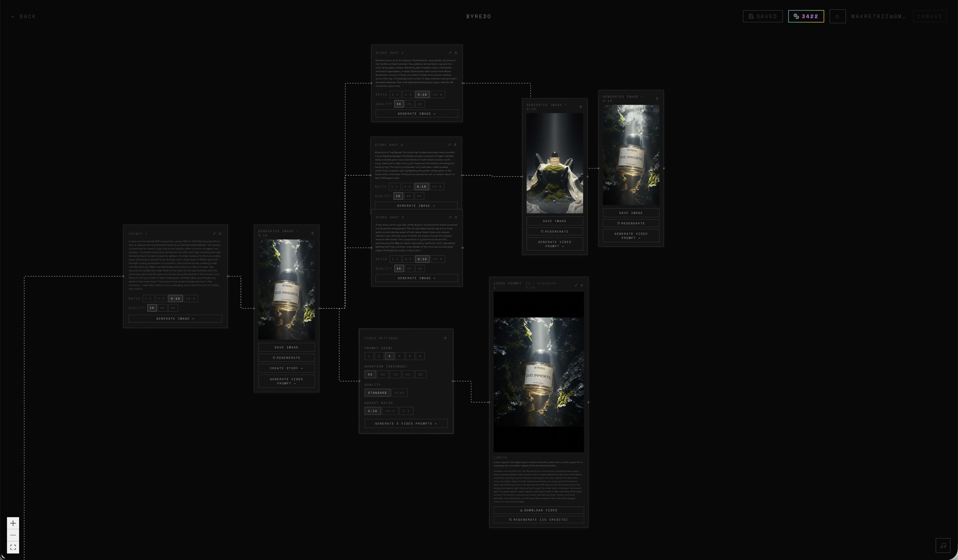Open the music note icon panel
The width and height of the screenshot is (958, 560).
point(943,546)
